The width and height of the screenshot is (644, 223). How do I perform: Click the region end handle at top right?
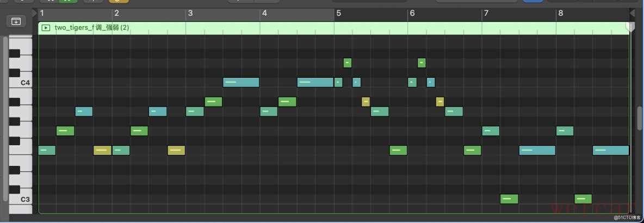(630, 26)
